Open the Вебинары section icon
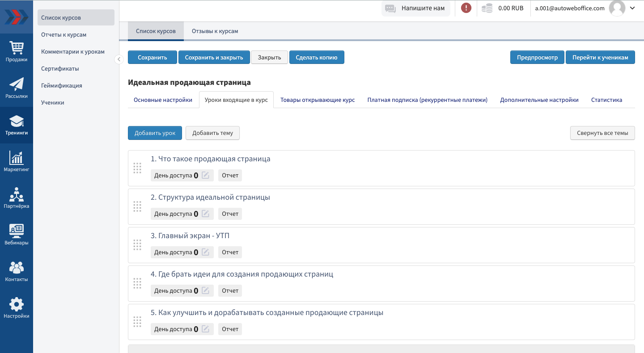 click(17, 235)
